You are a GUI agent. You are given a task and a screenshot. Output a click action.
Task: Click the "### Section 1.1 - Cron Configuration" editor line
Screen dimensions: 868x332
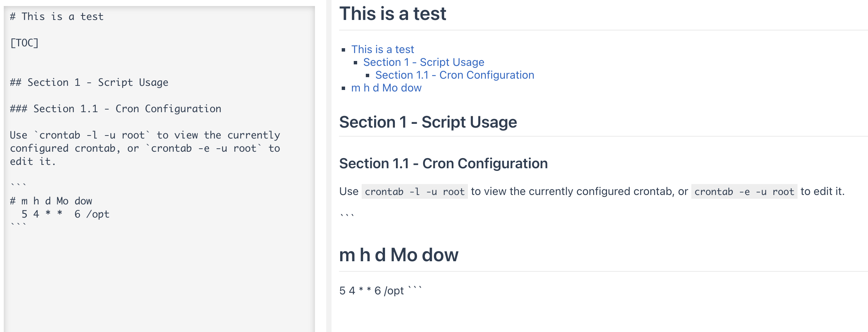pyautogui.click(x=115, y=109)
